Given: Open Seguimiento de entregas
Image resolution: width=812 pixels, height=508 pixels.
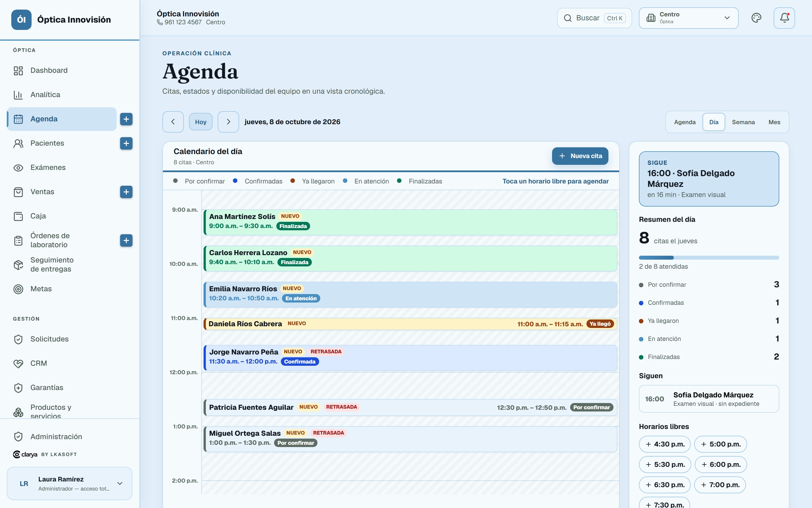Looking at the screenshot, I should click(x=62, y=264).
